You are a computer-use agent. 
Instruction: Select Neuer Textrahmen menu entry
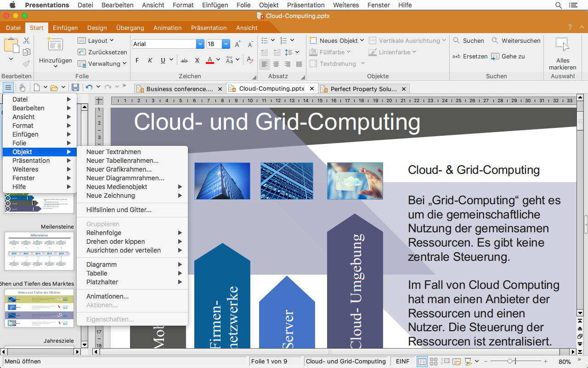click(x=132, y=152)
